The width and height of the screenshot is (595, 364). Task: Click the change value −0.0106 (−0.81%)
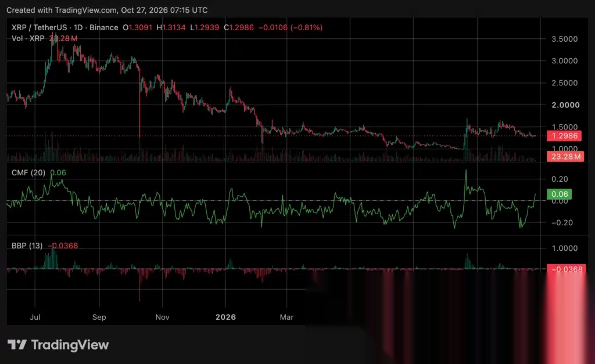click(x=291, y=27)
